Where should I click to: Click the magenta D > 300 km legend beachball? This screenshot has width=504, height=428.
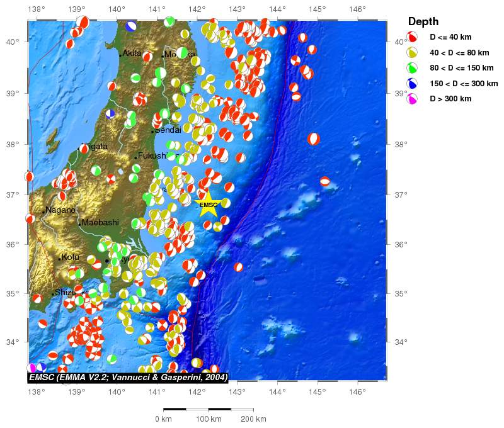(413, 99)
